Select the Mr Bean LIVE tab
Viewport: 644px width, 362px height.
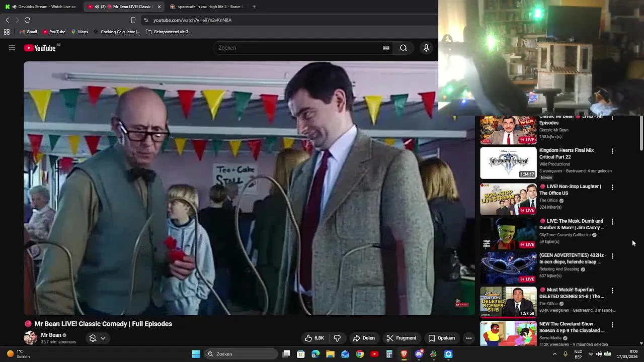[124, 7]
